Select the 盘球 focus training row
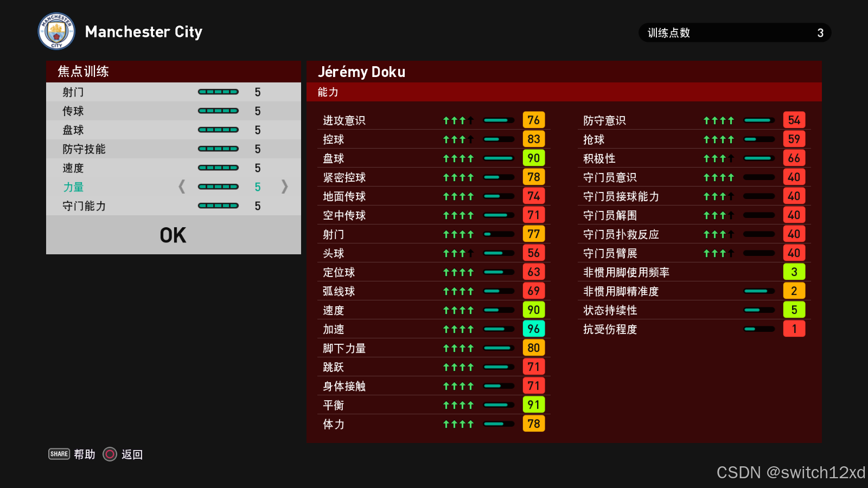 (x=174, y=130)
